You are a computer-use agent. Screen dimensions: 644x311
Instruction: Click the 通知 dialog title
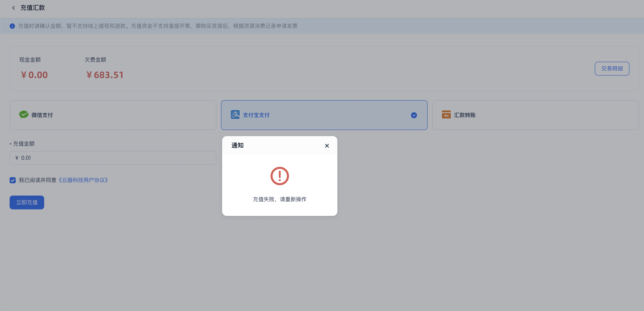click(238, 146)
